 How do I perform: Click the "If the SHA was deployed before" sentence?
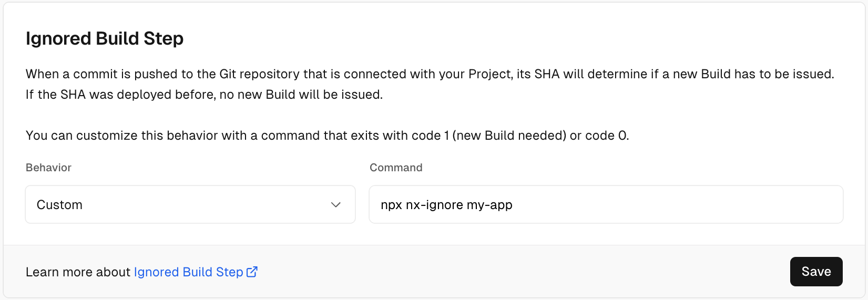204,95
